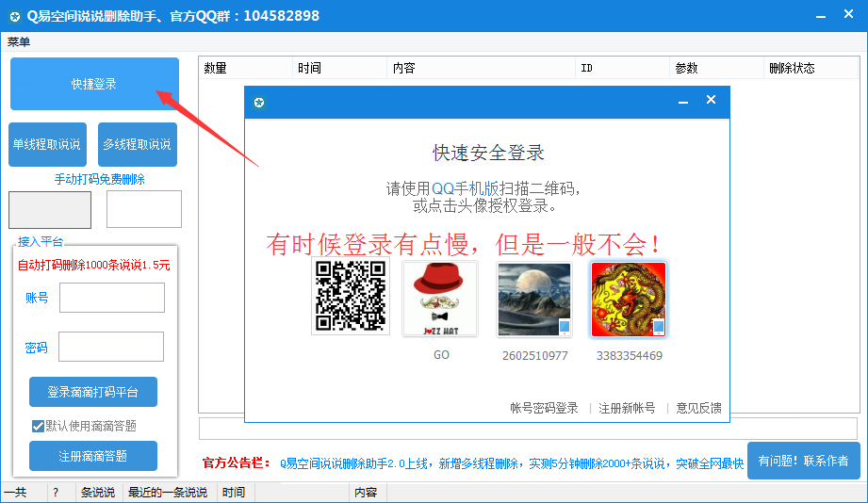Open 注册新帐号 link
868x503 pixels.
tap(627, 409)
